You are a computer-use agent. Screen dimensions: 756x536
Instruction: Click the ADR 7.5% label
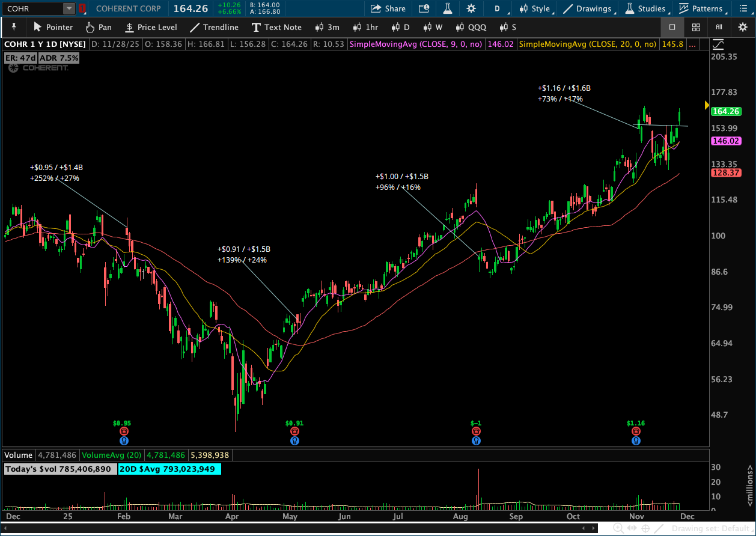pyautogui.click(x=59, y=58)
